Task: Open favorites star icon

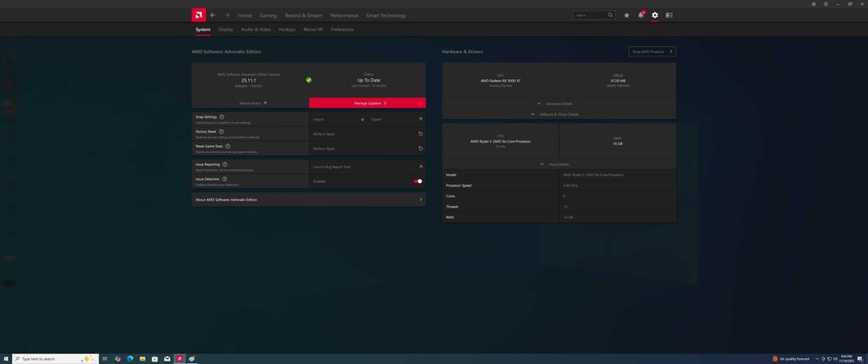Action: tap(627, 16)
